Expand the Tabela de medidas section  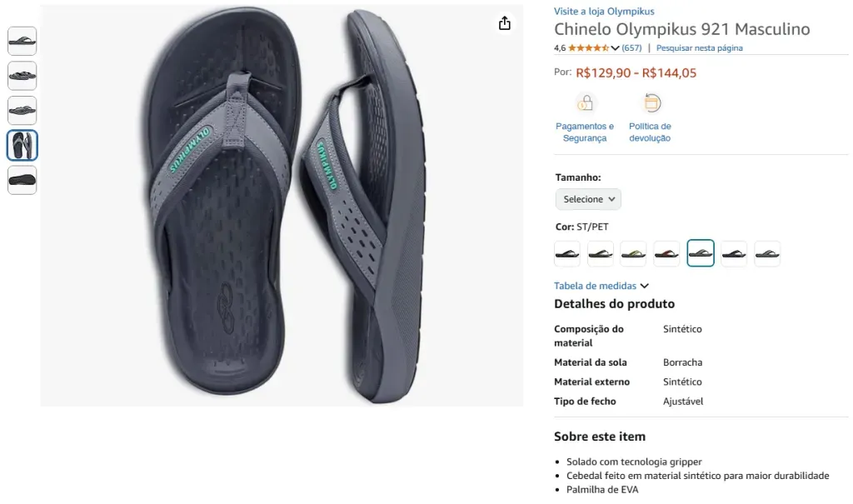point(601,286)
